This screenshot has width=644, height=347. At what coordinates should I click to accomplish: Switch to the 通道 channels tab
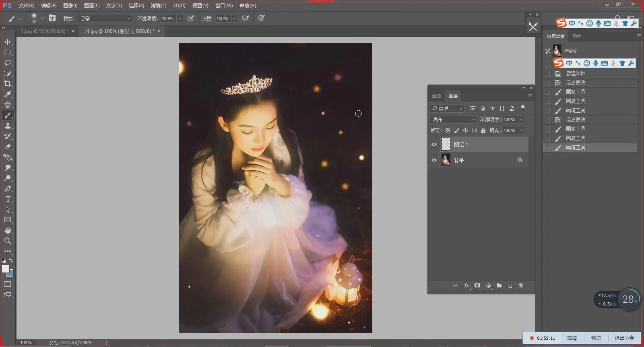pyautogui.click(x=436, y=96)
